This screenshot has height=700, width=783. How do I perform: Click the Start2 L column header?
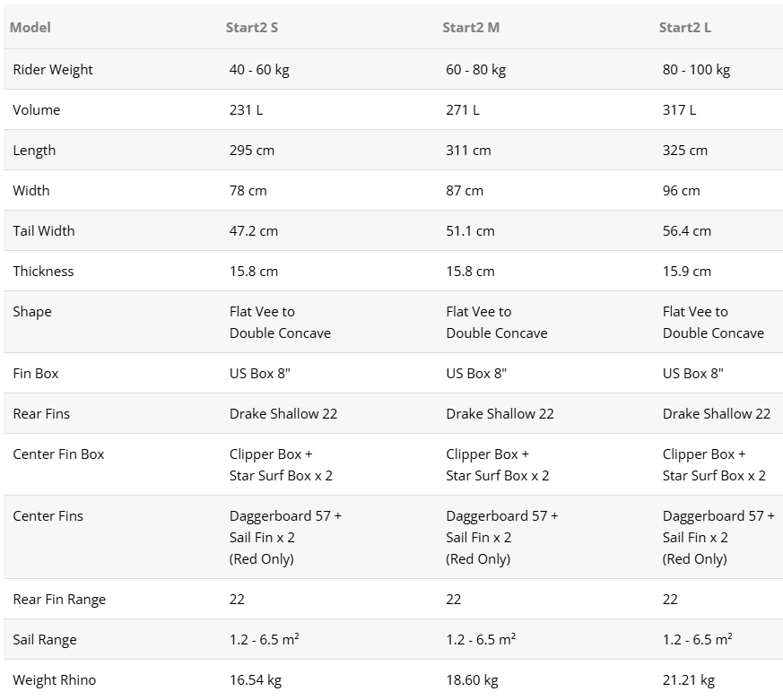tap(685, 28)
